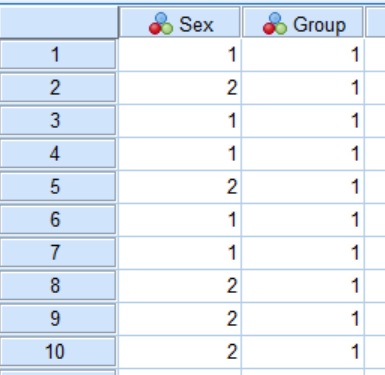Click the blank top-left corner header cell
385x375 pixels.
pos(59,22)
